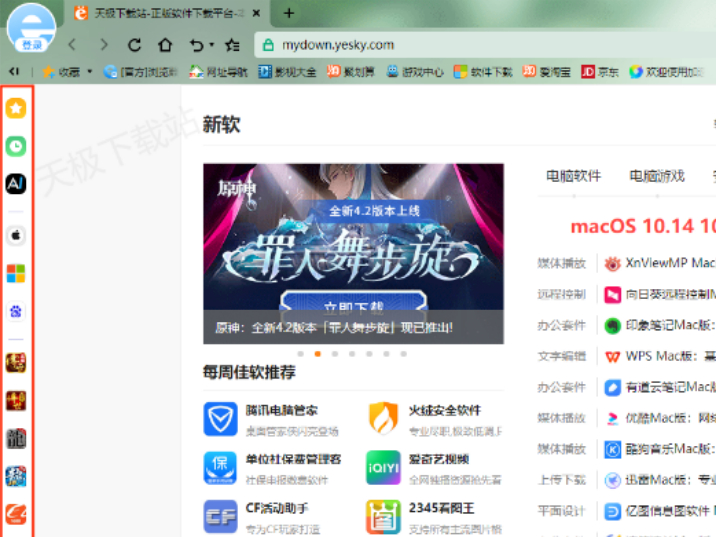Open the macOS 10.14 headline link
The width and height of the screenshot is (716, 537).
(x=643, y=226)
